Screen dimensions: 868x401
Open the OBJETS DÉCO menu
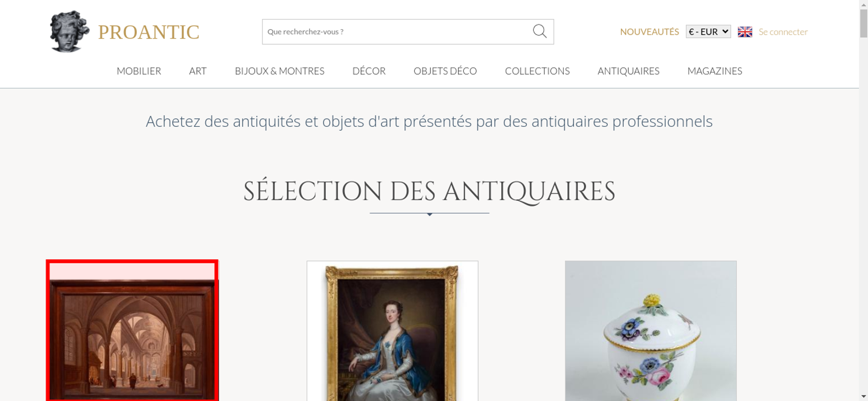[x=445, y=71]
